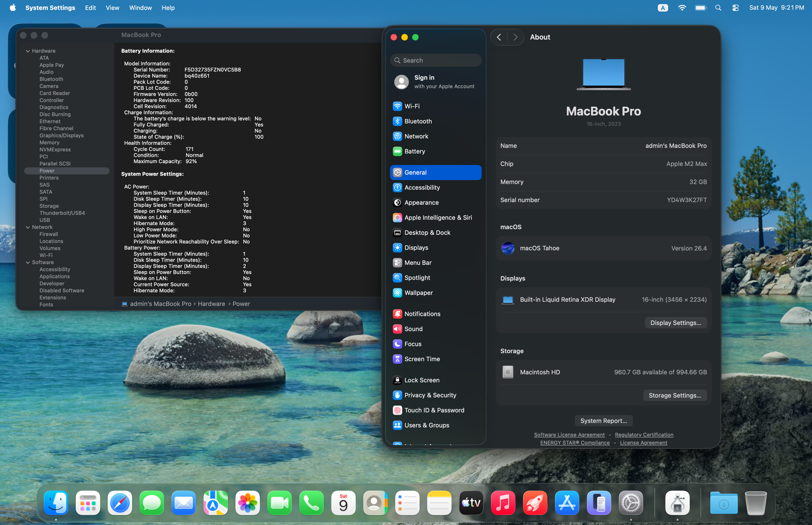Screen dimensions: 812x525
Task: Launch Safari from the Dock
Action: (120, 503)
